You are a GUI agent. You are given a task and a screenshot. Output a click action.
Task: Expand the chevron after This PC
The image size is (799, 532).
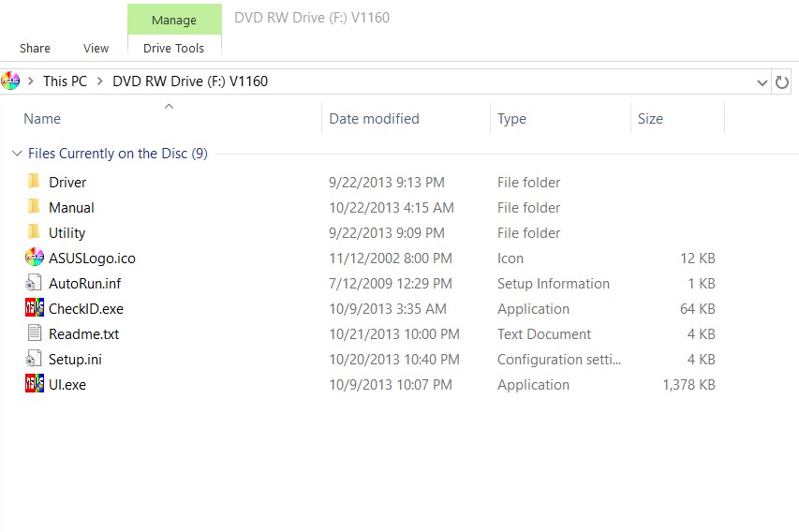click(x=100, y=81)
